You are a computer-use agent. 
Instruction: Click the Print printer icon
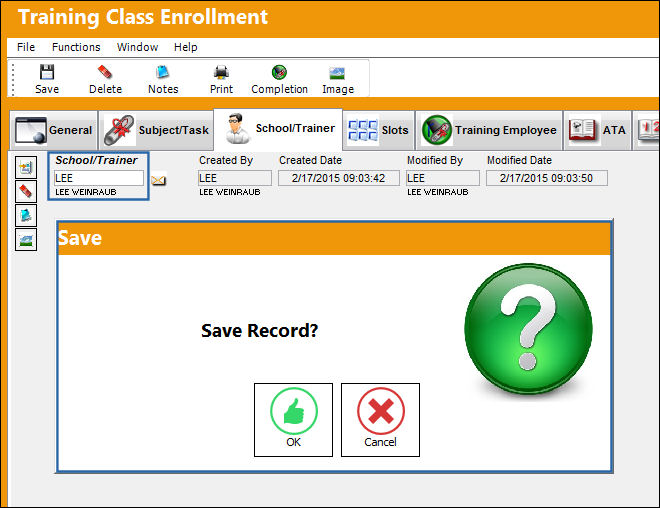pos(221,72)
